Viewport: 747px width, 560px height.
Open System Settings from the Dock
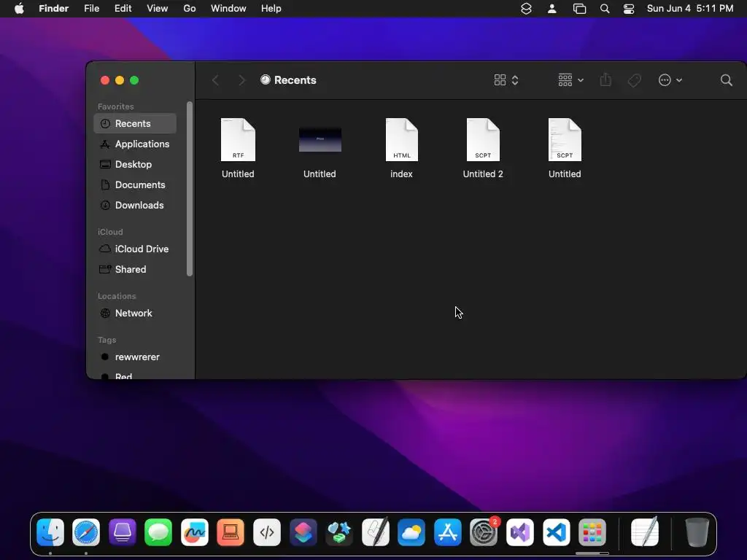pos(484,532)
